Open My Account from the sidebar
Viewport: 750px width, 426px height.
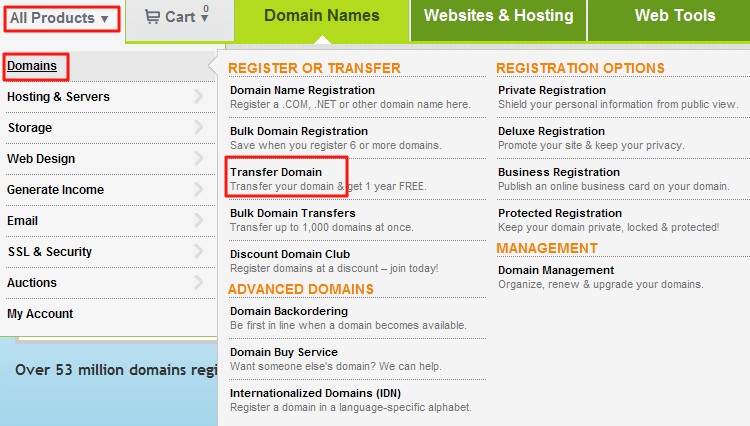coord(40,314)
